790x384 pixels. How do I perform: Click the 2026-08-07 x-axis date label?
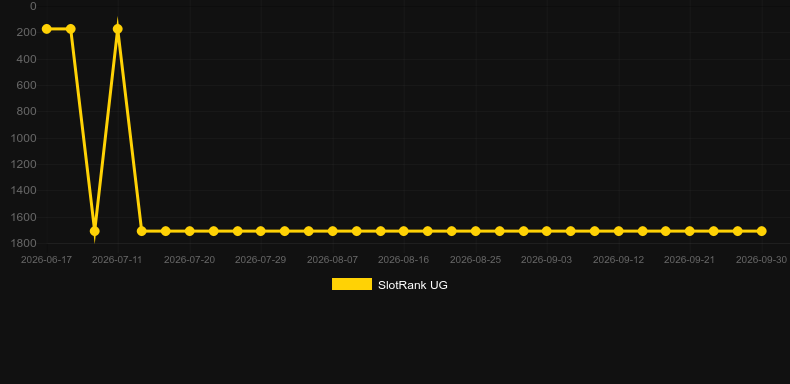pyautogui.click(x=333, y=260)
